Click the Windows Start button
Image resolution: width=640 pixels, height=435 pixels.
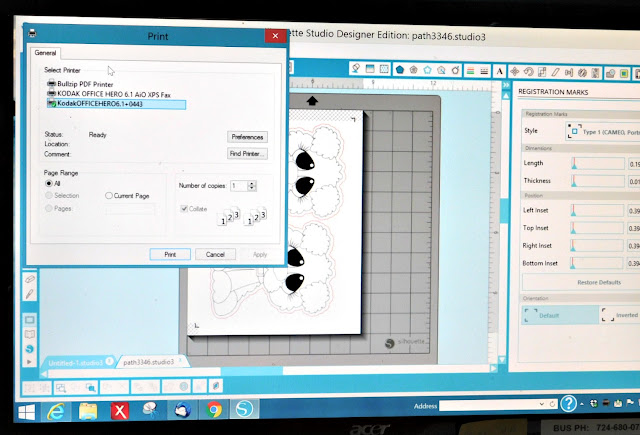tap(27, 412)
